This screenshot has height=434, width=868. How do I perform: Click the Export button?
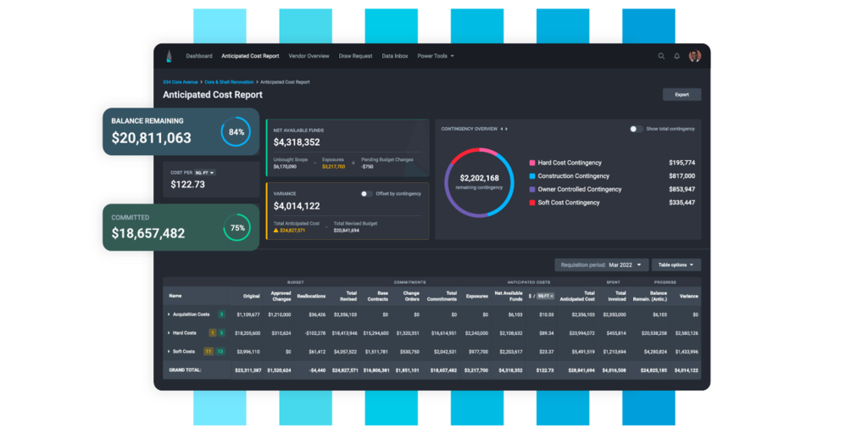682,95
